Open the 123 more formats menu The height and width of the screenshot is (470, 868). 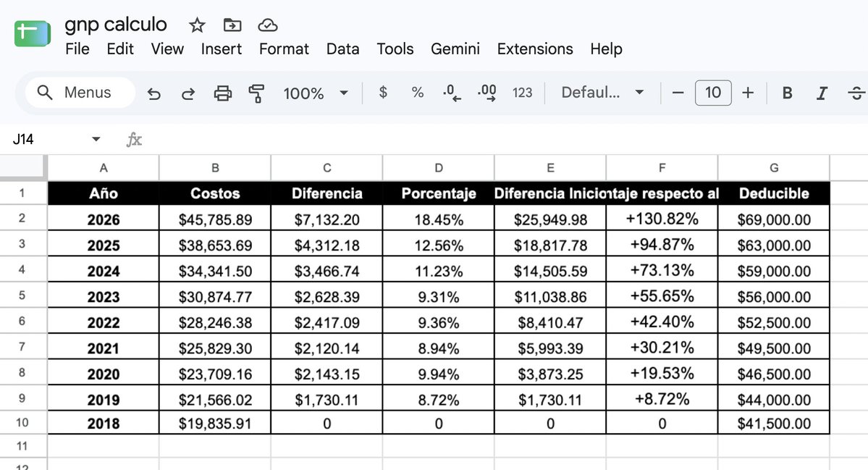point(522,93)
